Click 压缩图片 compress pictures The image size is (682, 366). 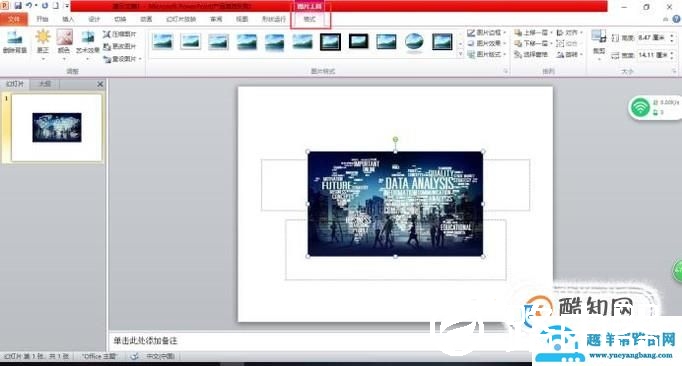click(x=120, y=34)
